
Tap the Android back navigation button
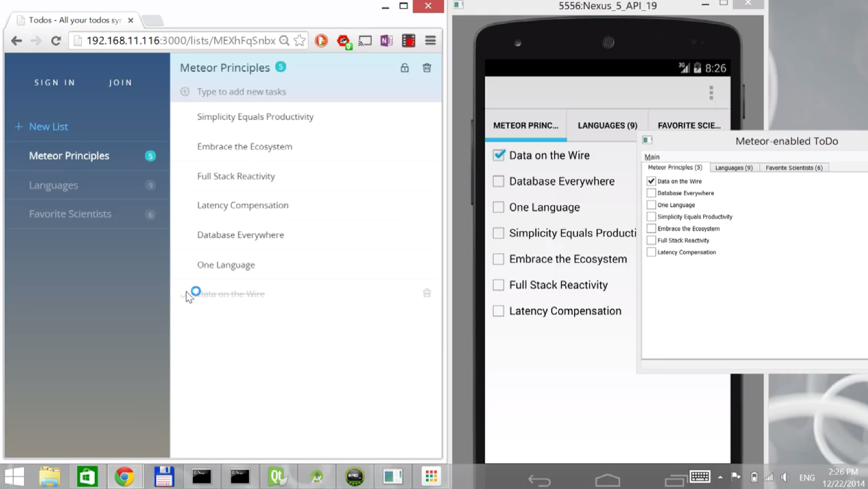point(539,481)
